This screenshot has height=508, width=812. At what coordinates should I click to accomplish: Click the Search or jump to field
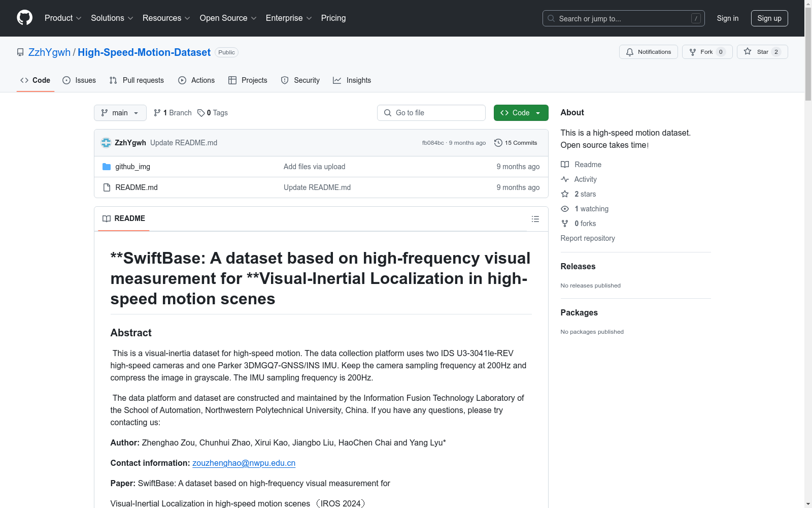click(x=624, y=18)
